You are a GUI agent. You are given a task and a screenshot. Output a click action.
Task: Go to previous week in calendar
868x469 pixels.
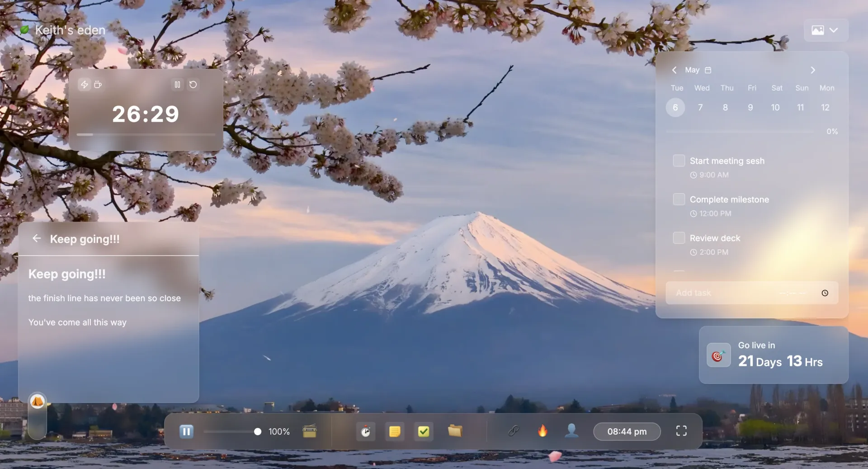click(674, 70)
